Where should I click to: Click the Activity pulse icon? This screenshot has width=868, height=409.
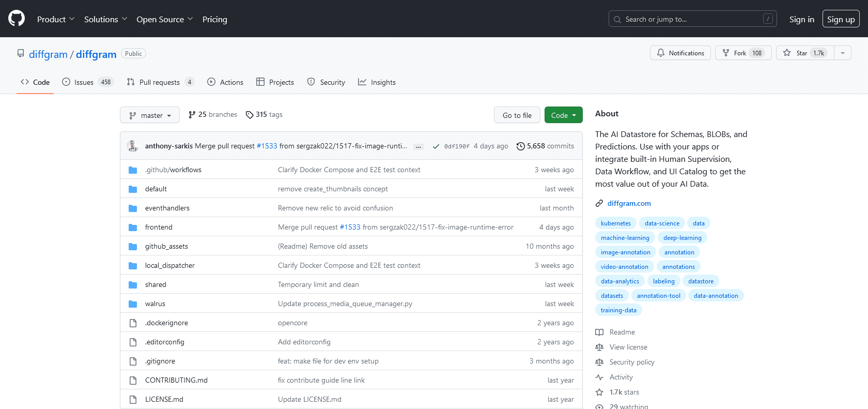pyautogui.click(x=599, y=377)
